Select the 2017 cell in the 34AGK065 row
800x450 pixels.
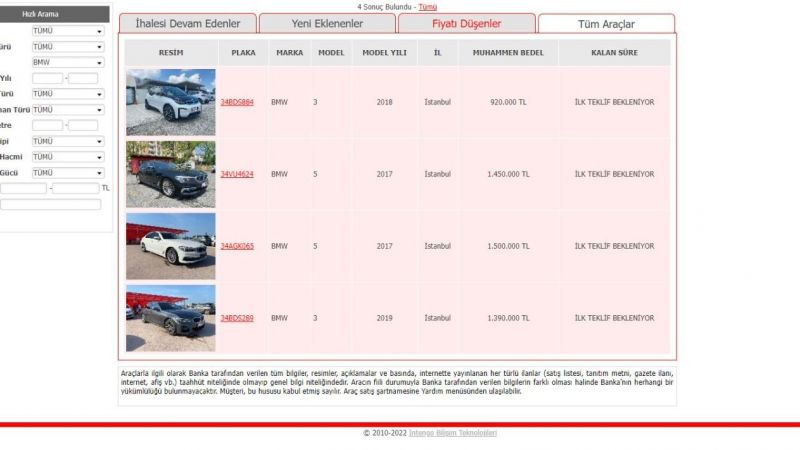384,246
